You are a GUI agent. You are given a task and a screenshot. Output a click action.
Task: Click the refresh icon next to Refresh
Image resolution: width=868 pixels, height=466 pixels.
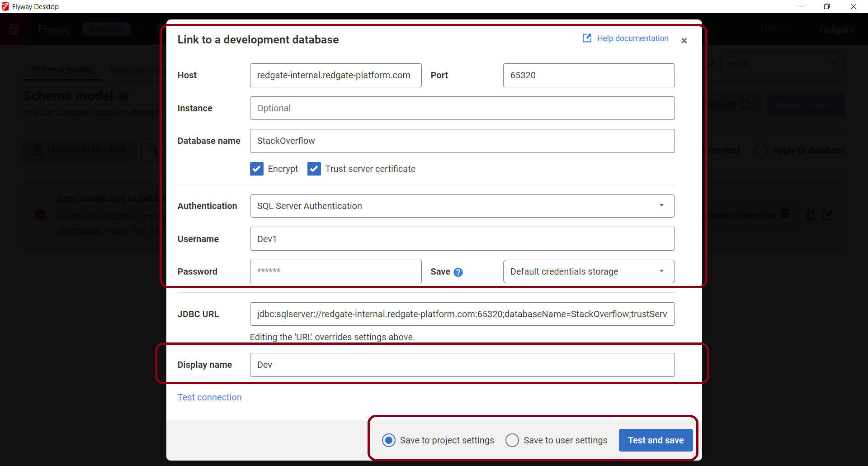pyautogui.click(x=746, y=105)
